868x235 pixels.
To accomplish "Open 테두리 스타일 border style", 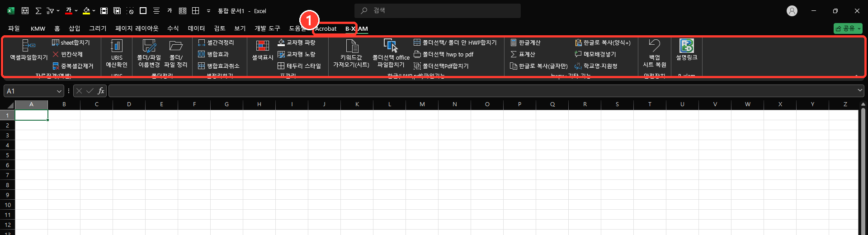I will pos(299,66).
